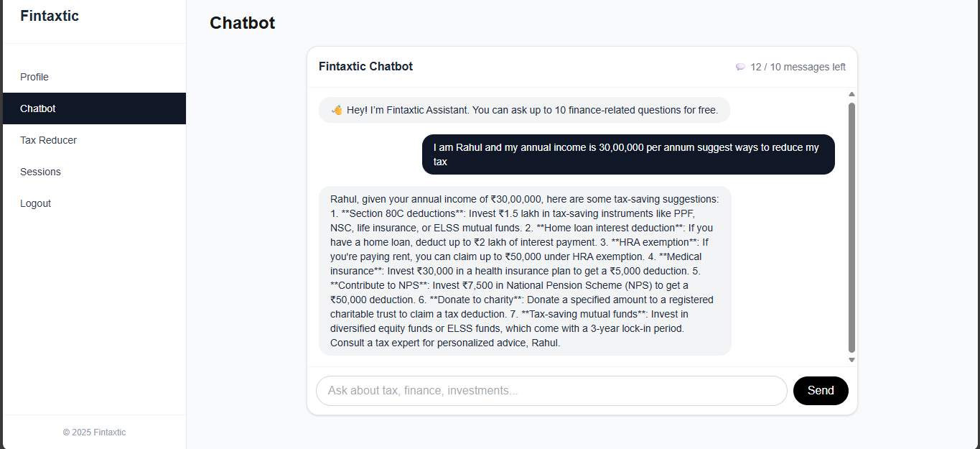The image size is (980, 449).
Task: Click the waving hand emoji
Action: click(337, 110)
